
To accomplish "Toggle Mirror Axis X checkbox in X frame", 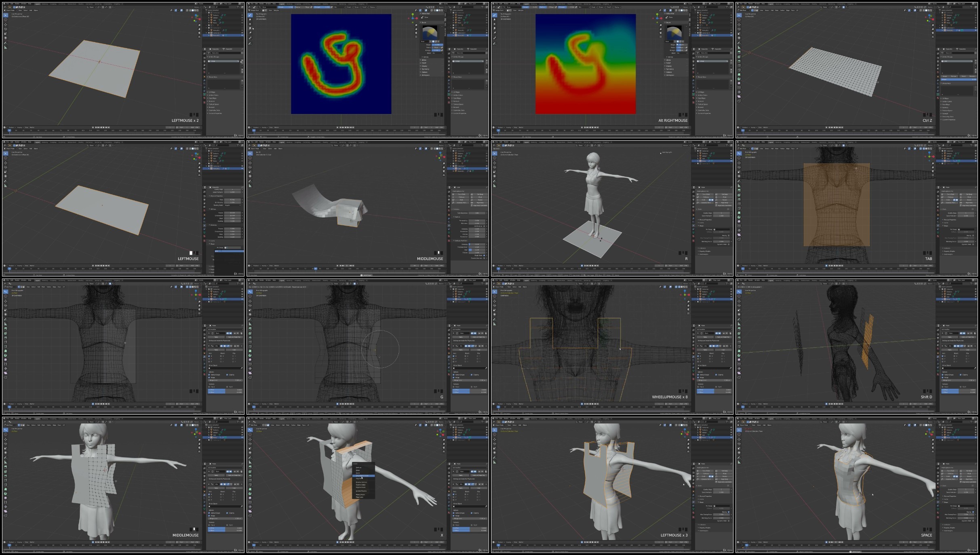I will coord(453,494).
